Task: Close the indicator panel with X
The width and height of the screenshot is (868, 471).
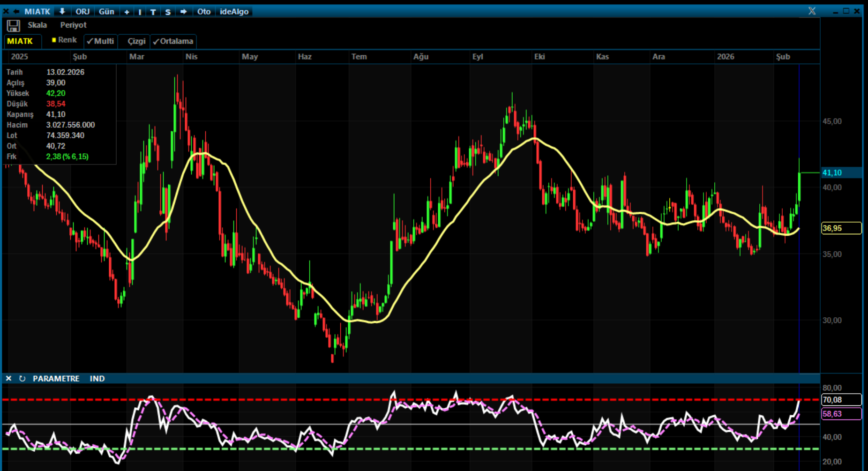Action: tap(8, 378)
